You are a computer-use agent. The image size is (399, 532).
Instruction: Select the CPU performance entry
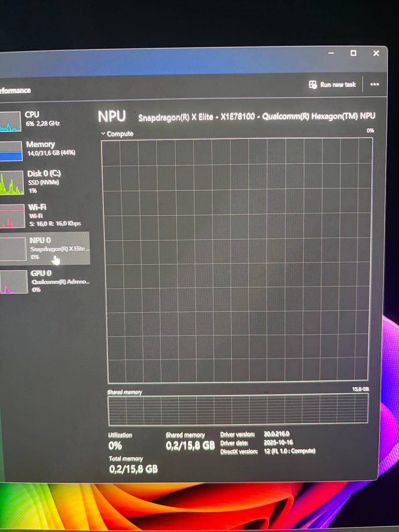(44, 121)
